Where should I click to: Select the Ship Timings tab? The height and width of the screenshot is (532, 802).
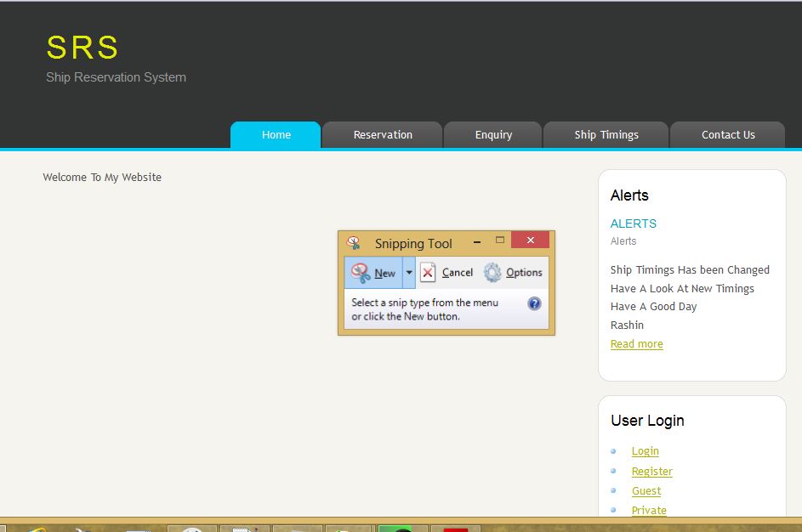pyautogui.click(x=606, y=135)
